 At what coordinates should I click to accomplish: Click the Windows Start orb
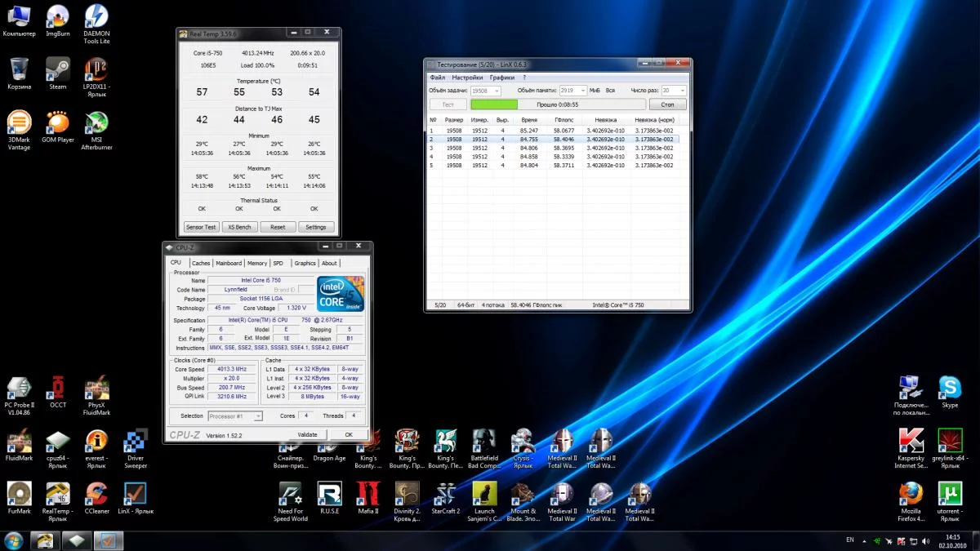14,540
